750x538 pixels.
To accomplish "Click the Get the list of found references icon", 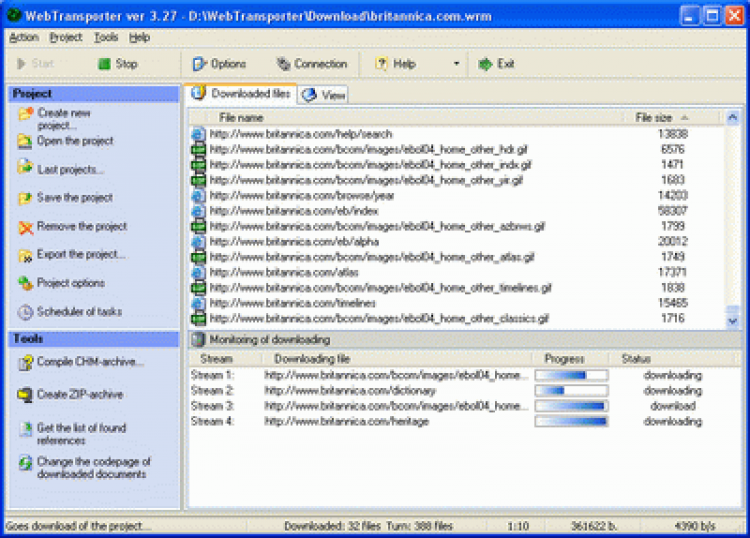I will 26,428.
